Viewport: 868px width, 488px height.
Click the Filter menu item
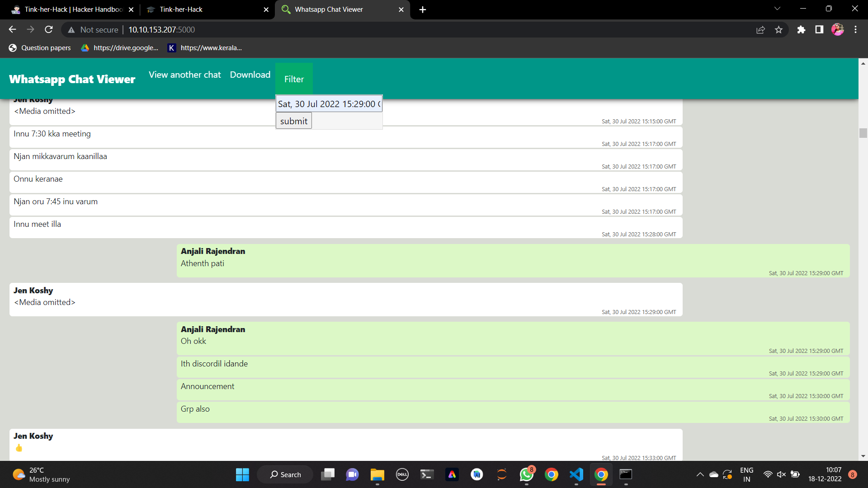click(x=294, y=79)
